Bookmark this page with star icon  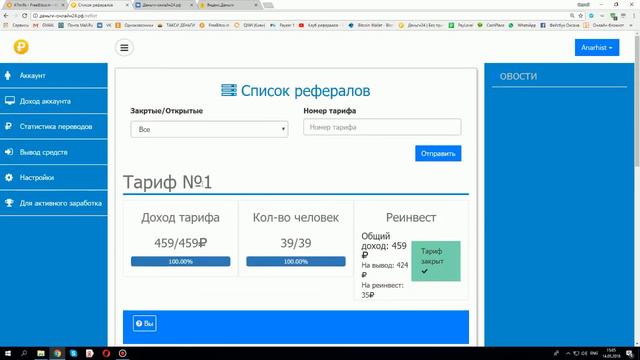[x=580, y=16]
